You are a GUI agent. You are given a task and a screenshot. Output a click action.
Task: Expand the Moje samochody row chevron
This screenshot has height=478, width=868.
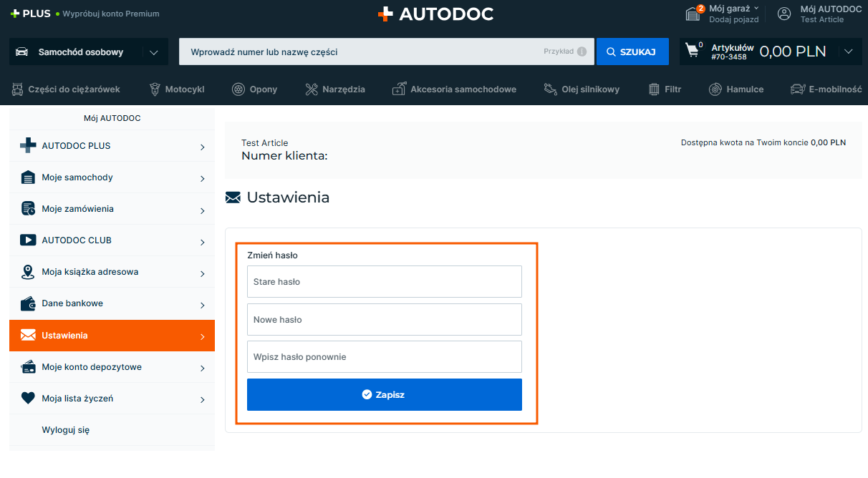coord(203,179)
